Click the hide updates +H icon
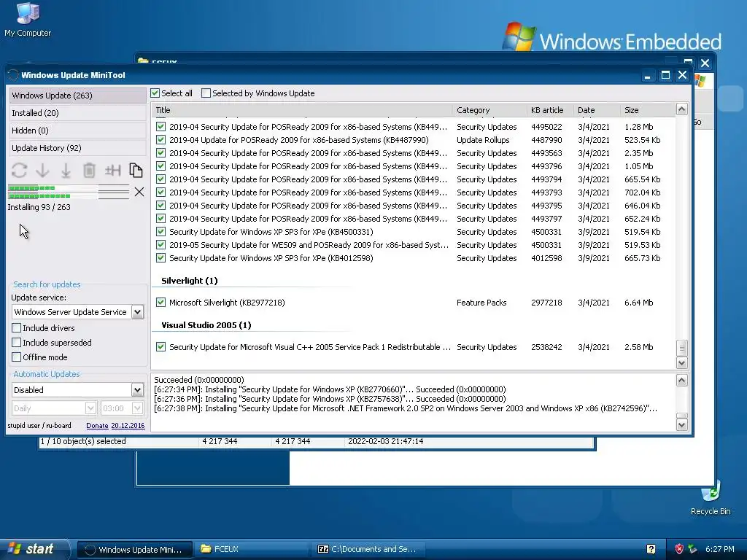 tap(112, 171)
